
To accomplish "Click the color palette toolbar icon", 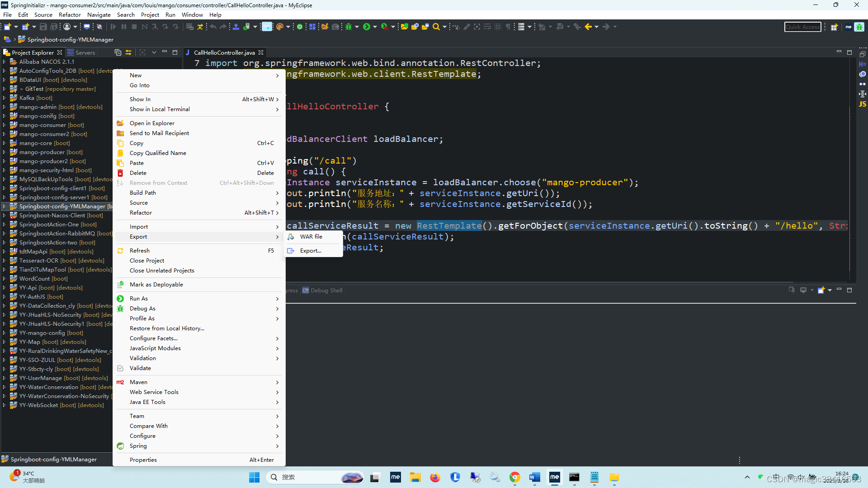I will 280,27.
